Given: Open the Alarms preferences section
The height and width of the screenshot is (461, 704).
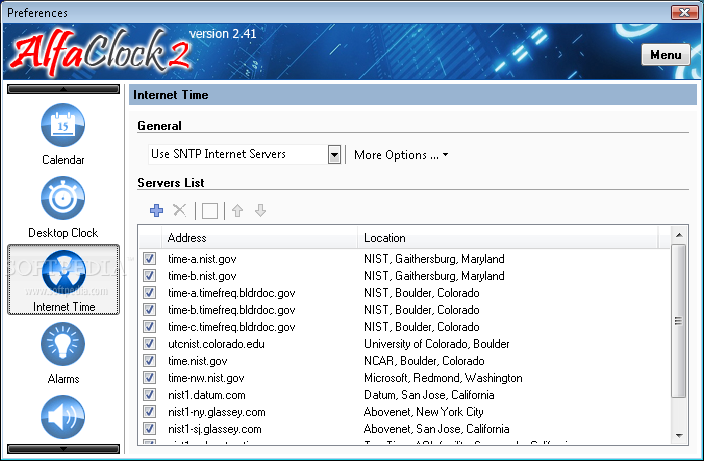Looking at the screenshot, I should coord(63,353).
